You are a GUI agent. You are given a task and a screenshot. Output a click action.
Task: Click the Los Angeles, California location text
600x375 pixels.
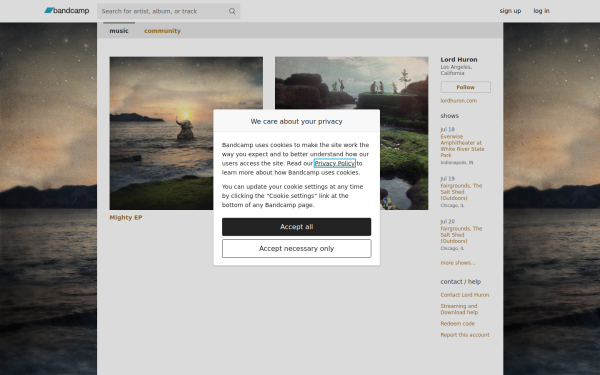coord(456,70)
